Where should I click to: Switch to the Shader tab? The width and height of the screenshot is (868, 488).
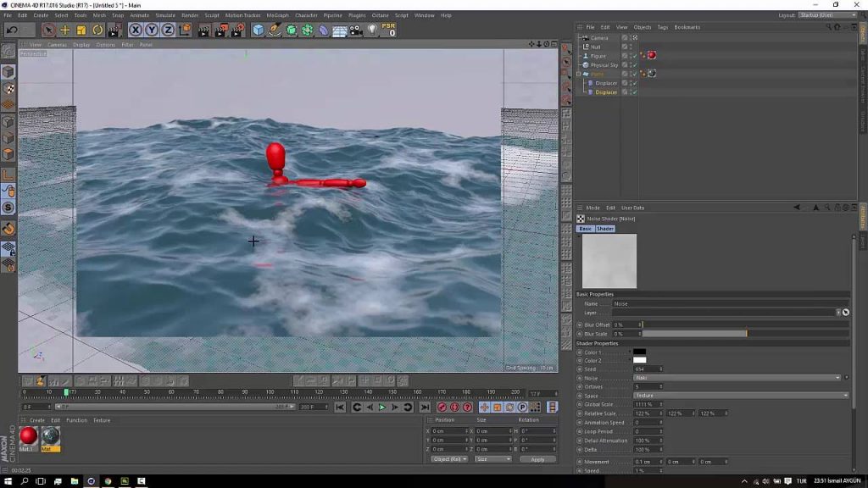(x=604, y=228)
